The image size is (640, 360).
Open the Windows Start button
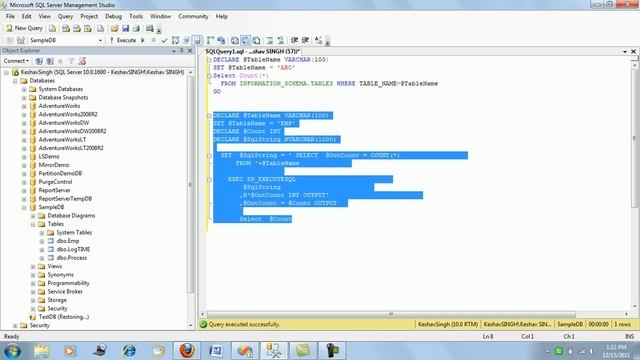(x=12, y=351)
